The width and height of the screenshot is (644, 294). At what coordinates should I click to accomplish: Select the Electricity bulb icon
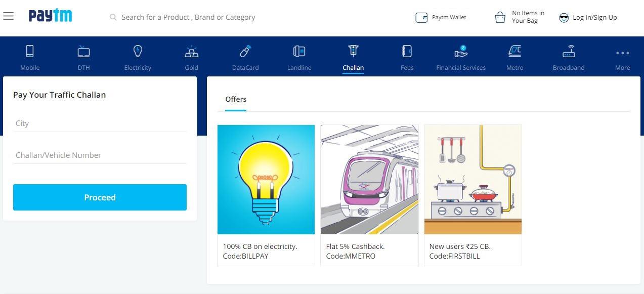tap(138, 51)
